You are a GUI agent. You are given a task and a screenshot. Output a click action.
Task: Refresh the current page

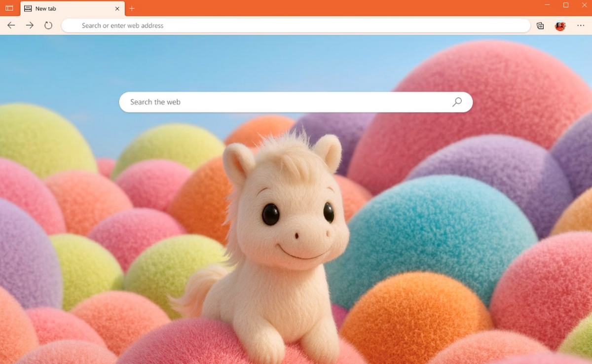click(x=48, y=25)
